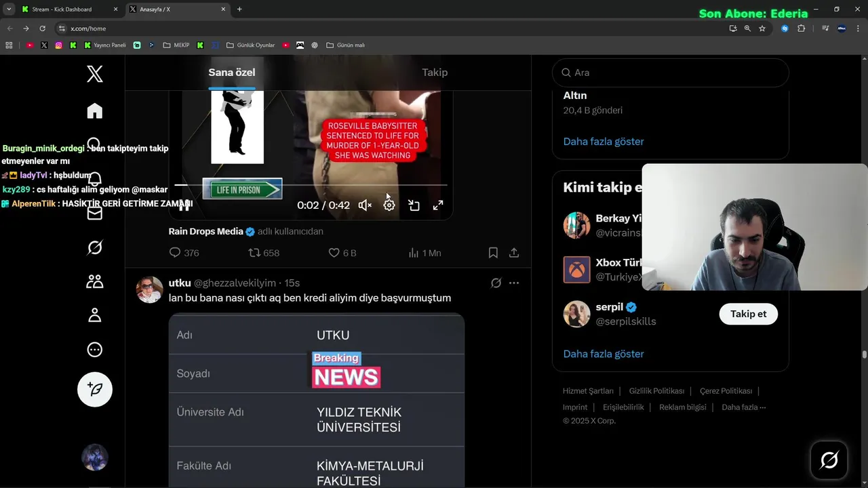Switch to the Sana özel tab
The image size is (868, 488).
click(232, 73)
